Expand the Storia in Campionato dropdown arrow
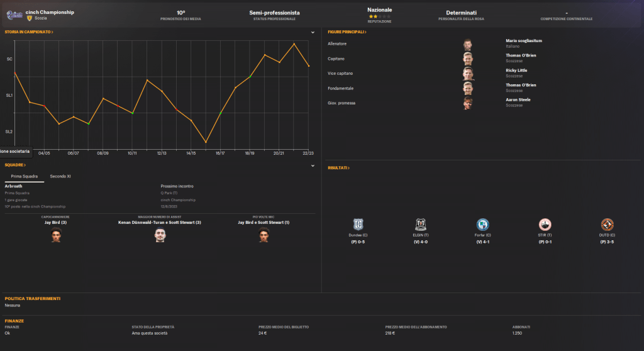The width and height of the screenshot is (644, 351). [313, 32]
